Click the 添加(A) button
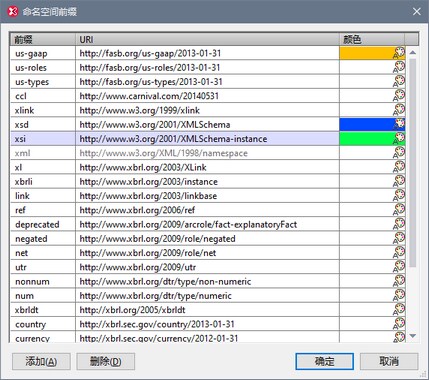This screenshot has height=380, width=429. coord(41,361)
